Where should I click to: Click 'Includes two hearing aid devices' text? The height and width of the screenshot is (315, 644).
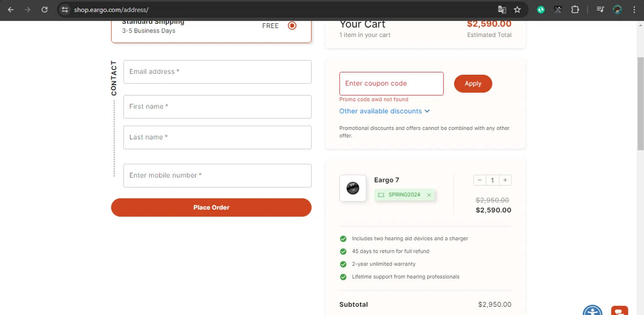click(410, 239)
